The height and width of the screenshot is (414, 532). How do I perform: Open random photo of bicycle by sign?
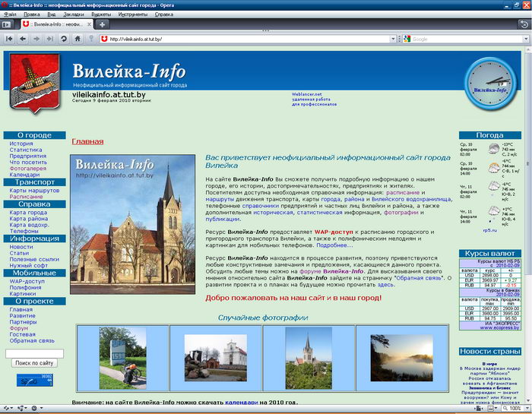coord(123,358)
